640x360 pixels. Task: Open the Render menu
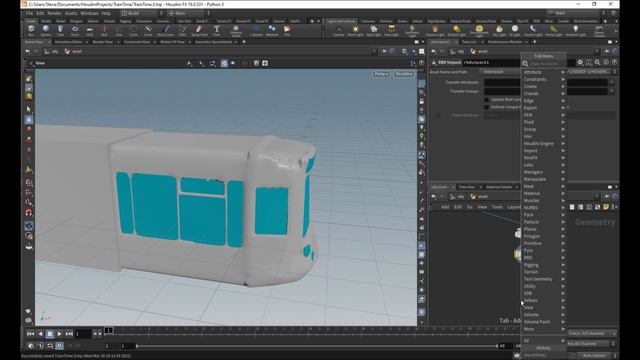point(54,13)
